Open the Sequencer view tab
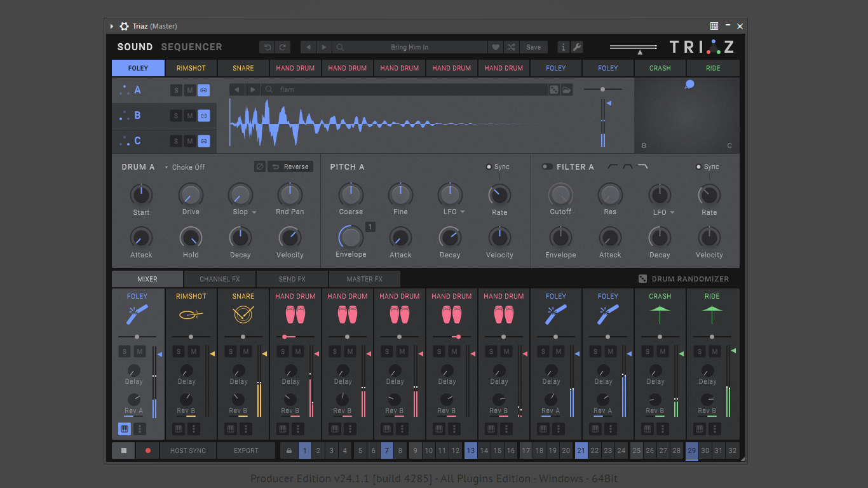Screen dimensions: 868x488 pyautogui.click(x=191, y=47)
